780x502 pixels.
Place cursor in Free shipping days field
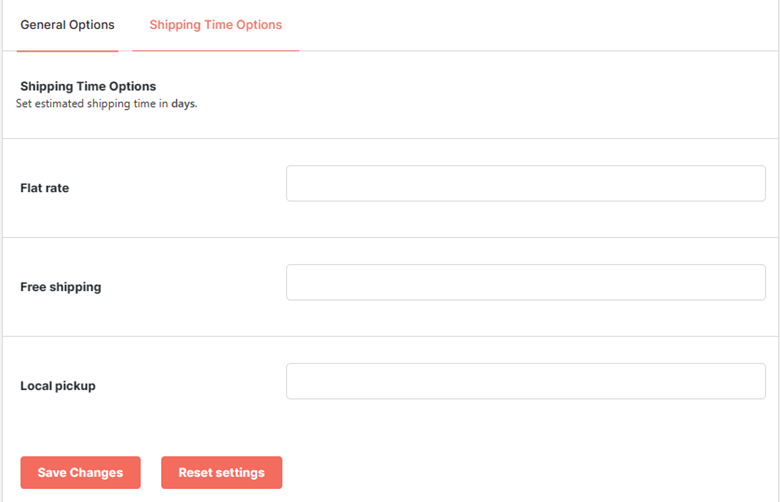[526, 282]
